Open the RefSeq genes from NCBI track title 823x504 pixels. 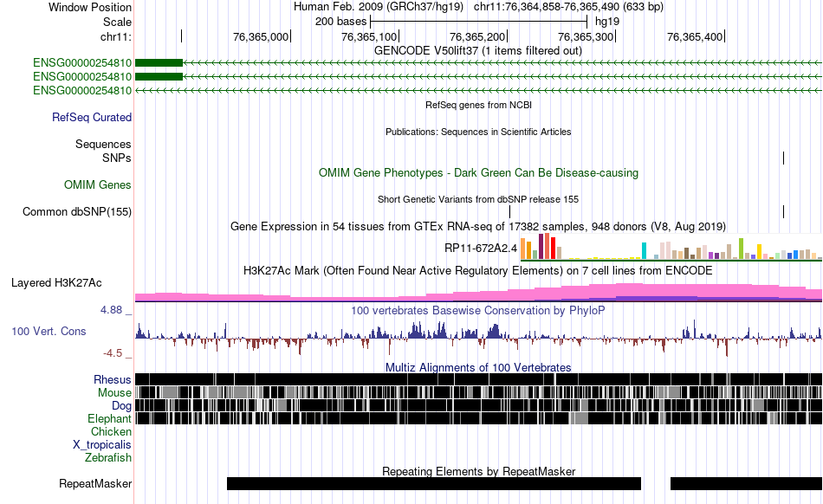pos(478,105)
